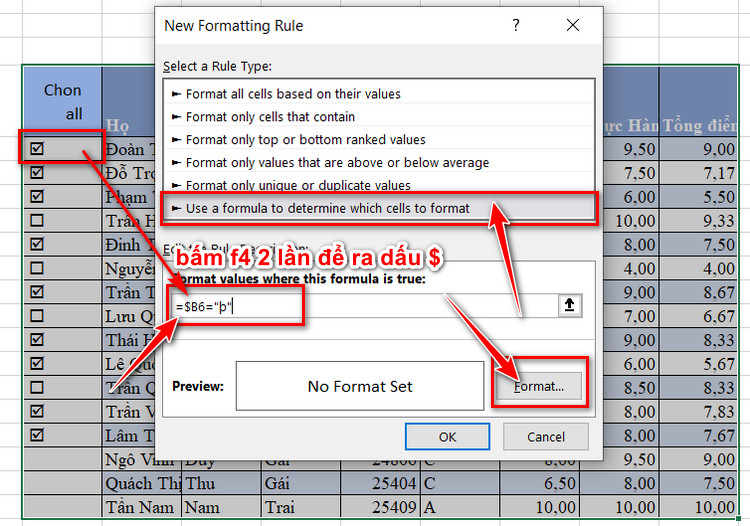Viewport: 750px width, 526px height.
Task: Select the 'Tần Nam' name cell
Action: (x=142, y=507)
